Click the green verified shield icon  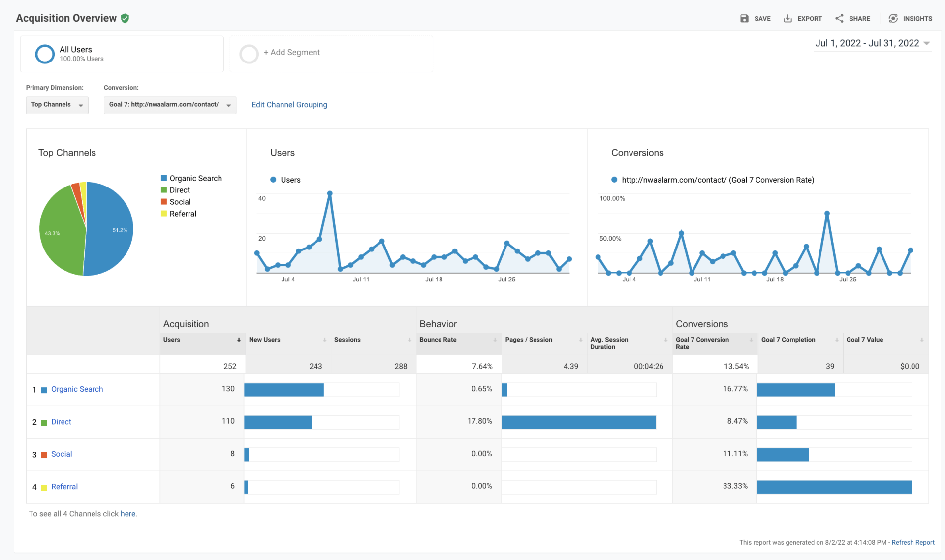[x=125, y=18]
